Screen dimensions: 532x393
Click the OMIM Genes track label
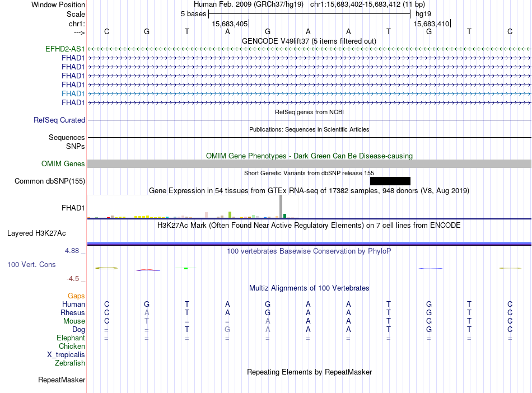point(63,164)
